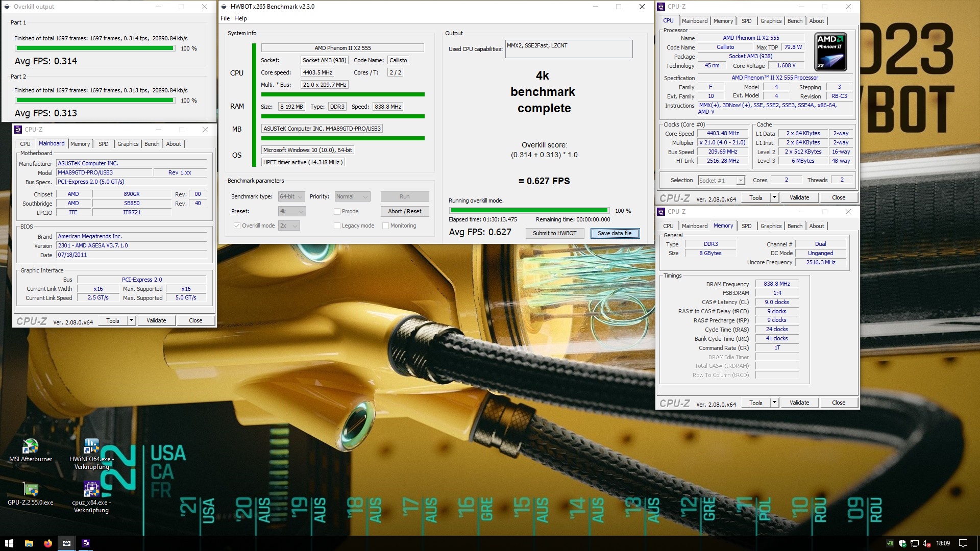
Task: Launch the cpuz_x64.exe desktop shortcut
Action: (91, 497)
